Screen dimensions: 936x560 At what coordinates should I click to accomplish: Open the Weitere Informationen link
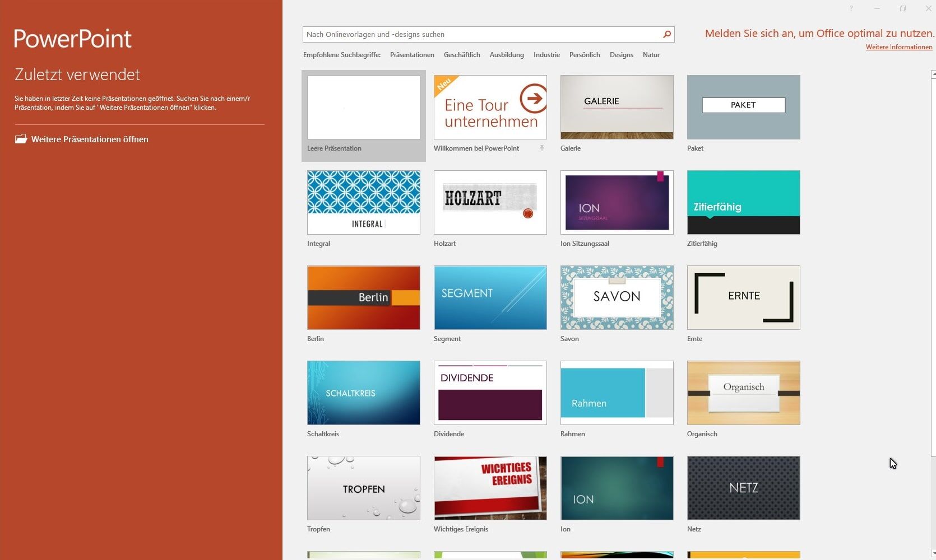(x=899, y=47)
